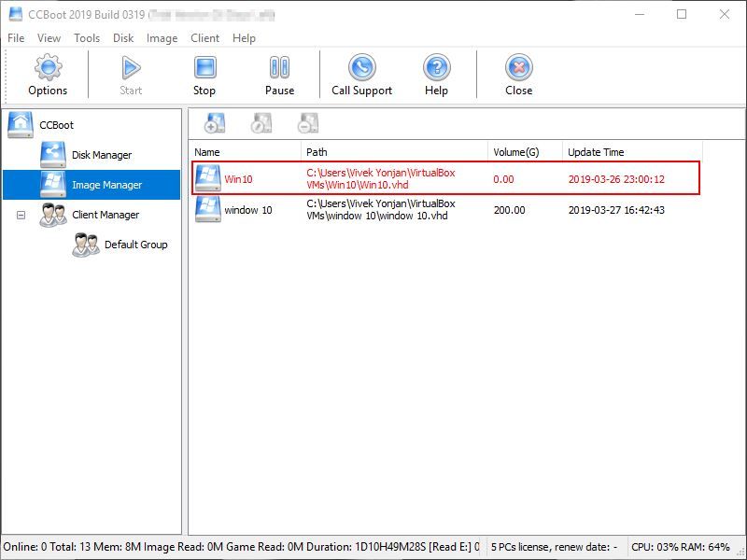Open the Help menu
This screenshot has width=747, height=560.
point(244,38)
